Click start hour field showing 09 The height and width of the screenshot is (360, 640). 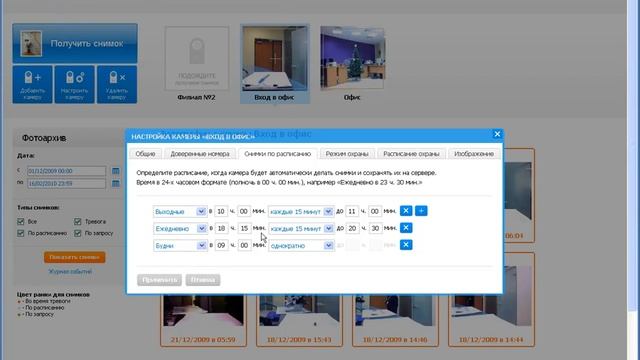[221, 245]
